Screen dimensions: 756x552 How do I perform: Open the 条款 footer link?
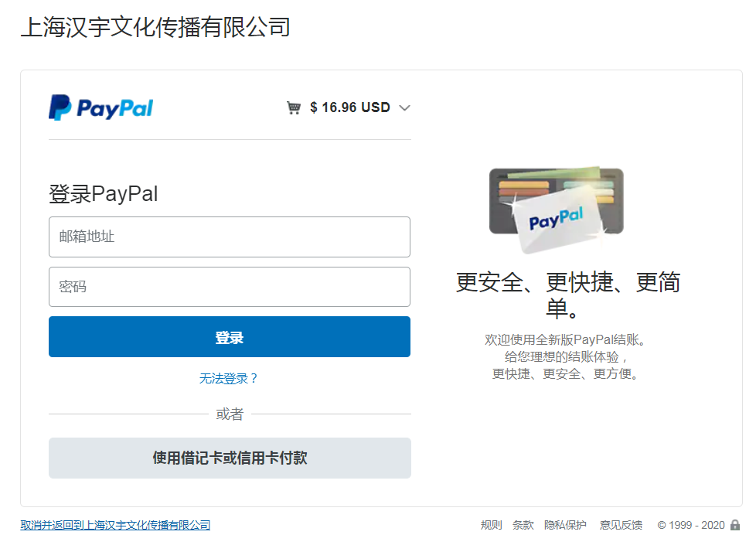click(x=523, y=525)
